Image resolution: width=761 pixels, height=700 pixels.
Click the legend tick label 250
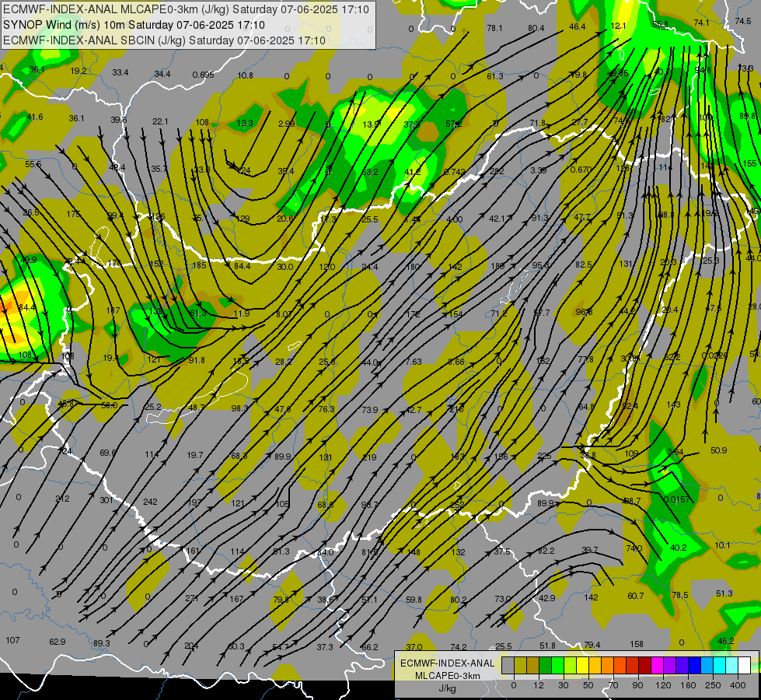tap(713, 685)
